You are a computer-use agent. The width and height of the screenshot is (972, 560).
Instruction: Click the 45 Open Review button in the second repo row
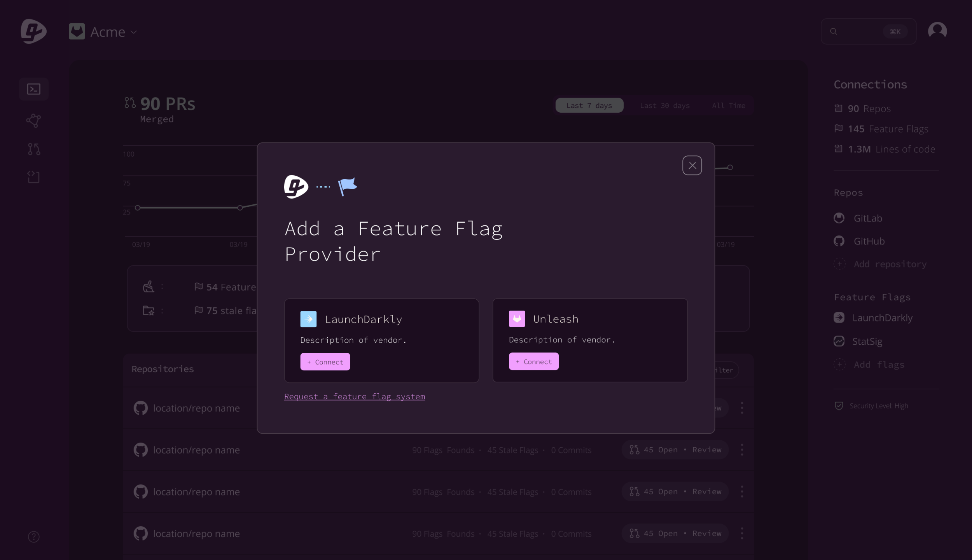675,450
